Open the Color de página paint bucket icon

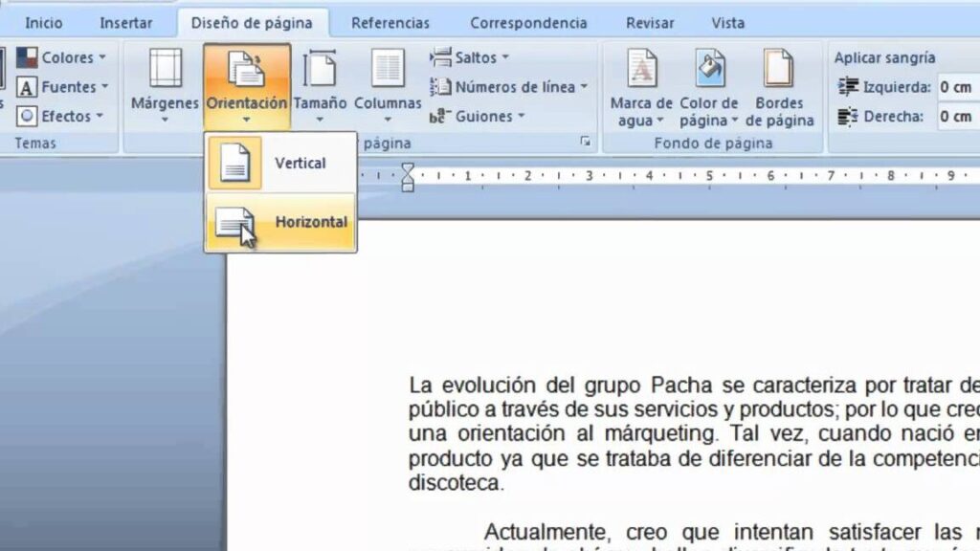tap(710, 68)
